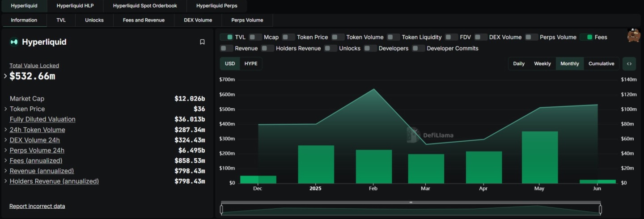Click the bookmark icon beside Hyperliquid title

click(202, 42)
